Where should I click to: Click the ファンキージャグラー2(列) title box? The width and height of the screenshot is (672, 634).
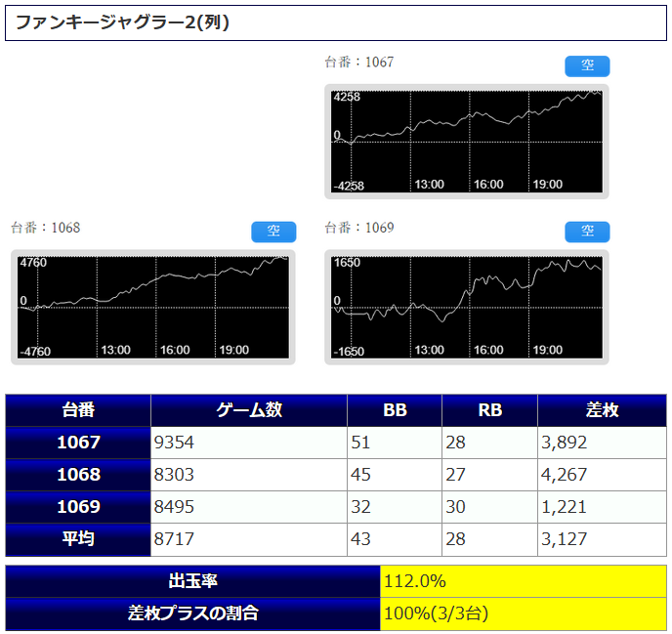336,22
